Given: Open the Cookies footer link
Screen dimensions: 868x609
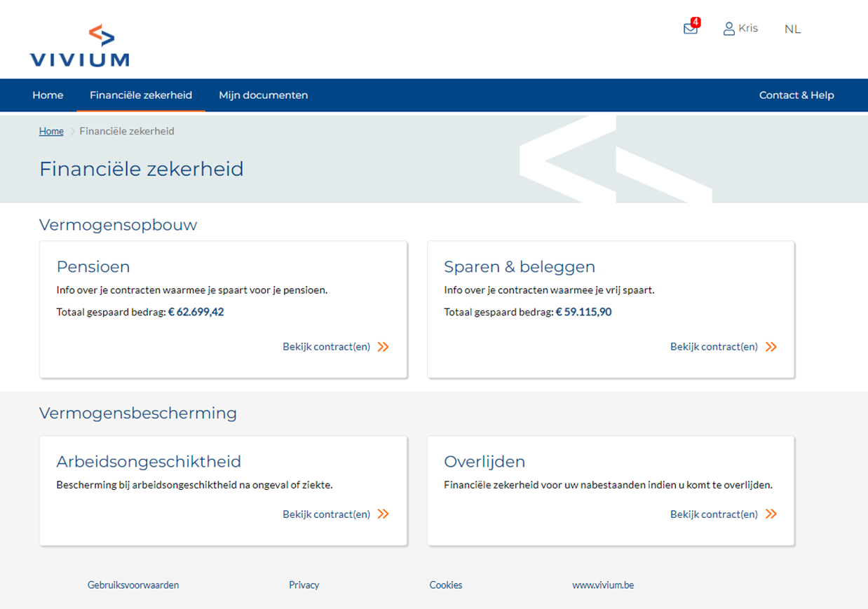Looking at the screenshot, I should (x=446, y=585).
